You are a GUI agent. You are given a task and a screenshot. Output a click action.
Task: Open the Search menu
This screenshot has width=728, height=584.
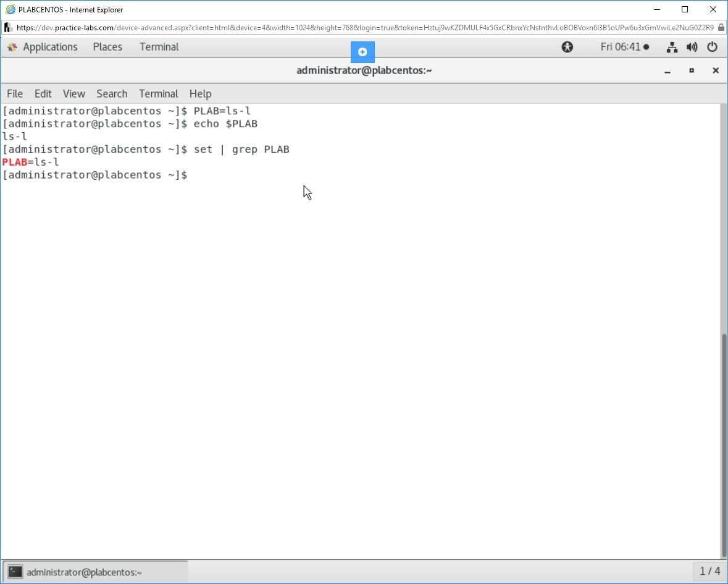(112, 94)
